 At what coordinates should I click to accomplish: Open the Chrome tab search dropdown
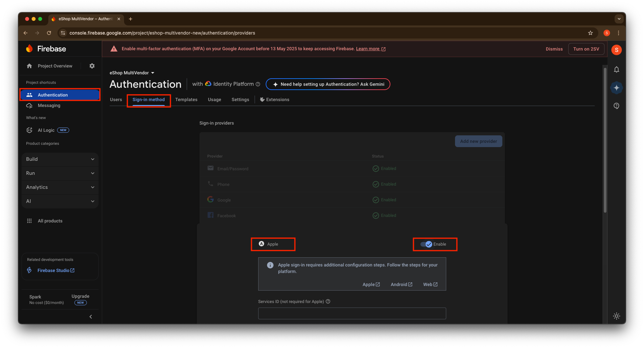(619, 19)
